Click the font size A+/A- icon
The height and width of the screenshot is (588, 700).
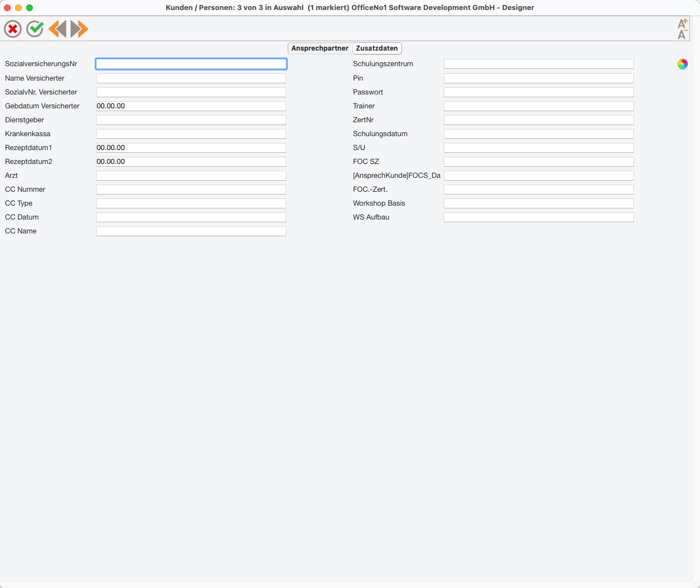(682, 29)
